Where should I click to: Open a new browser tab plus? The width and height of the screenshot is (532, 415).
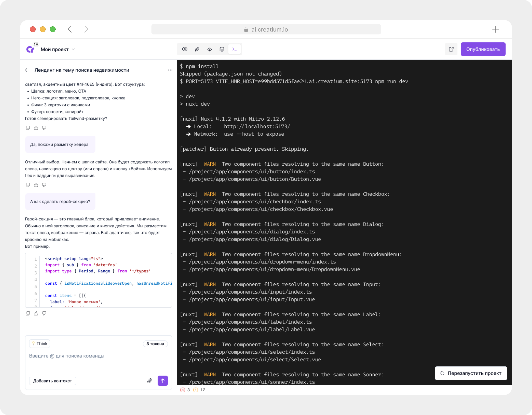point(495,29)
